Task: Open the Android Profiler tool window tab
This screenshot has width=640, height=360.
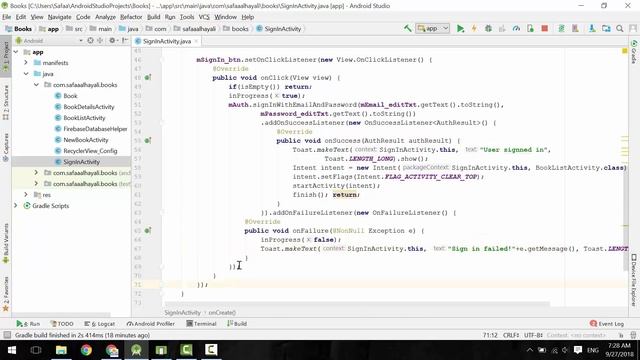Action: coord(151,324)
